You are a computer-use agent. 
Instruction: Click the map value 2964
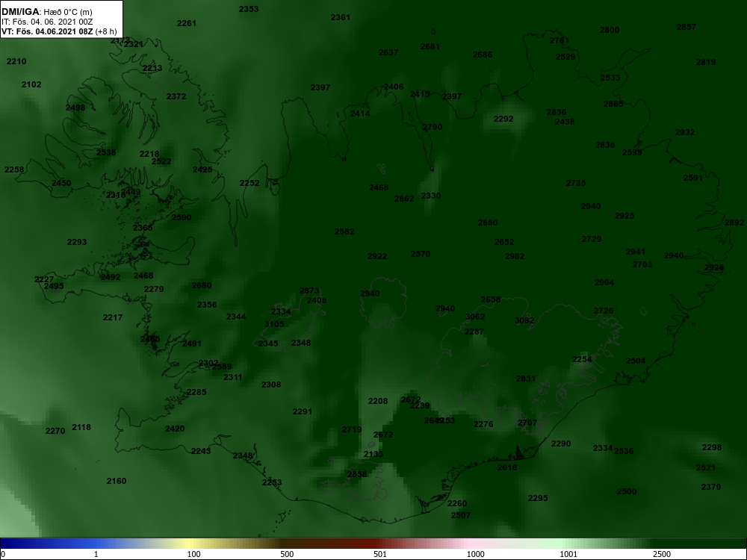coord(604,282)
